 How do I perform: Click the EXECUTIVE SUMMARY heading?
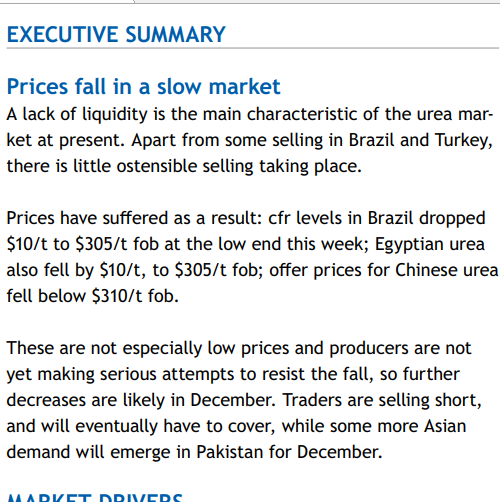click(x=116, y=34)
